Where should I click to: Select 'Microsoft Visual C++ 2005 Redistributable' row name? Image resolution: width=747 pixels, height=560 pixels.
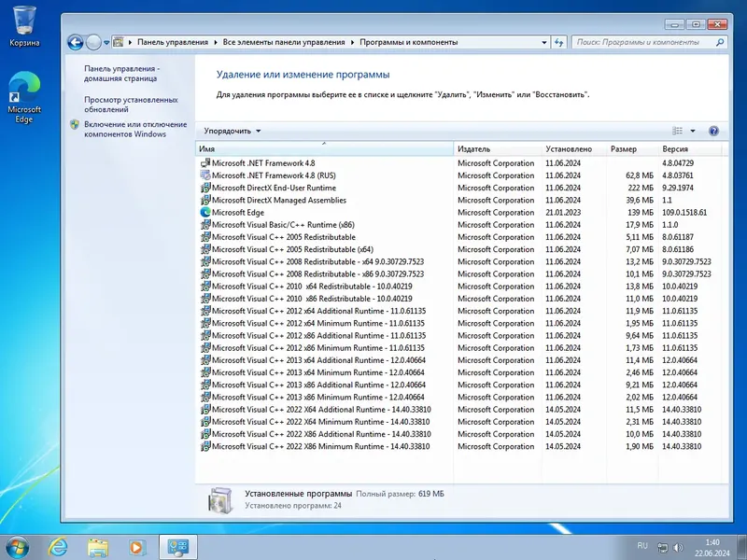284,237
